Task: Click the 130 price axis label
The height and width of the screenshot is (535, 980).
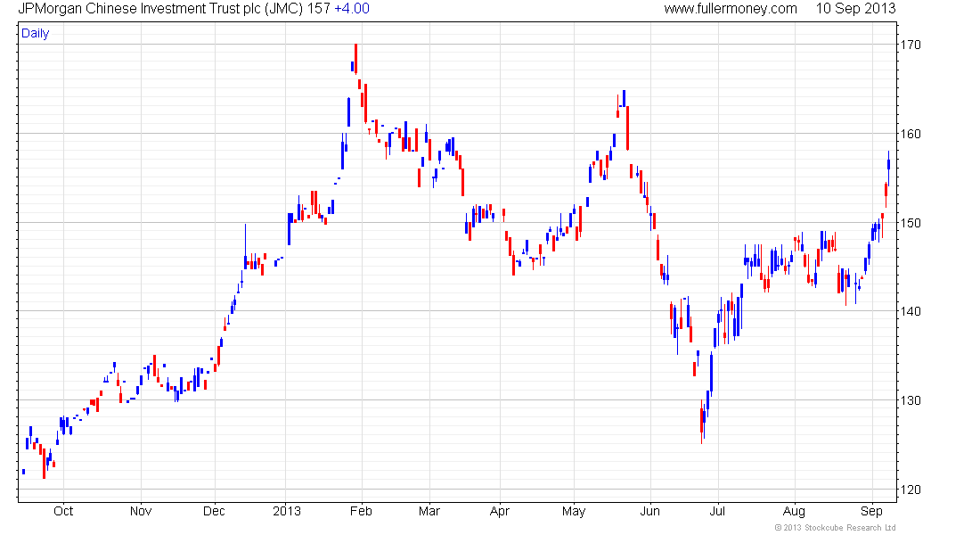Action: (910, 400)
